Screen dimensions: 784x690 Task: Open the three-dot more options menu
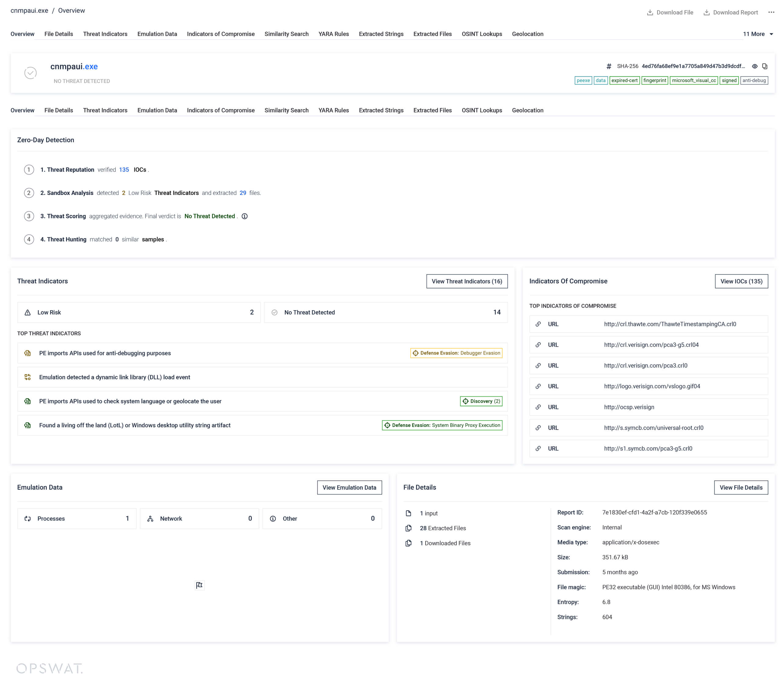click(771, 12)
